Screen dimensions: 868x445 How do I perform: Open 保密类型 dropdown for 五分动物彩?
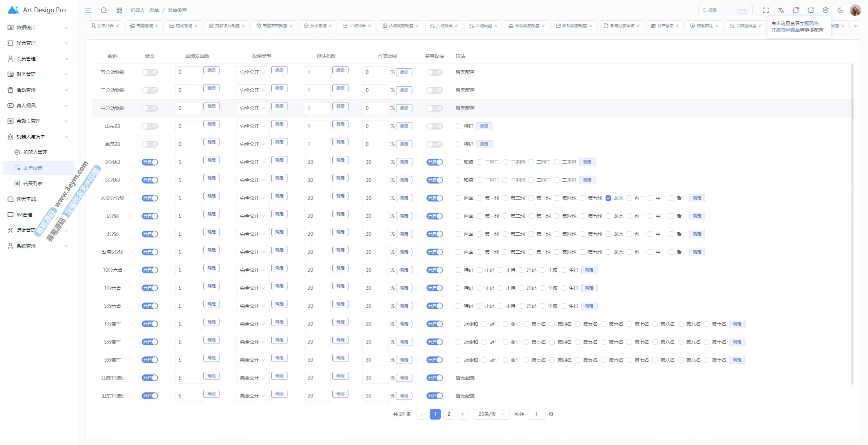click(253, 72)
